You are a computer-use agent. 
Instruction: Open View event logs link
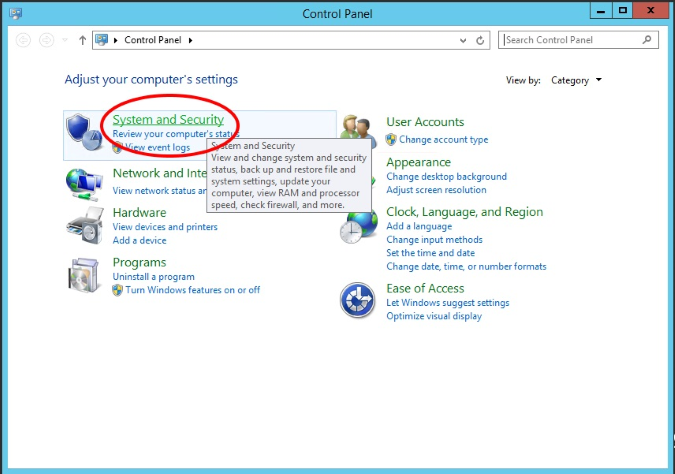[x=158, y=147]
